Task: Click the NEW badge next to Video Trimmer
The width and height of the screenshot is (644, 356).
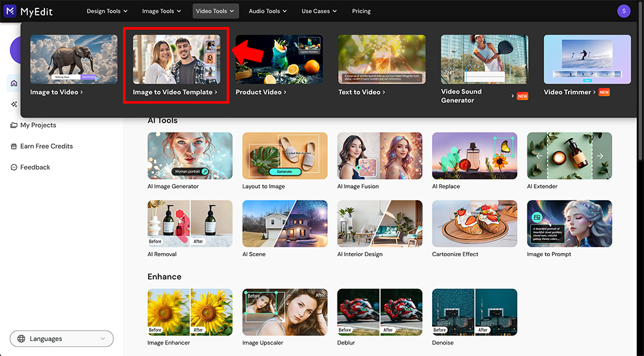Action: click(x=604, y=92)
